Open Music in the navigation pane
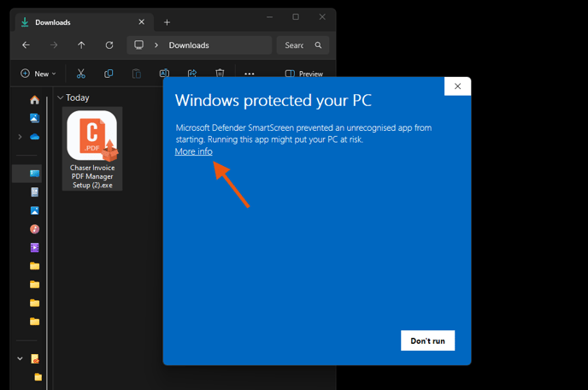588x390 pixels. [x=34, y=229]
